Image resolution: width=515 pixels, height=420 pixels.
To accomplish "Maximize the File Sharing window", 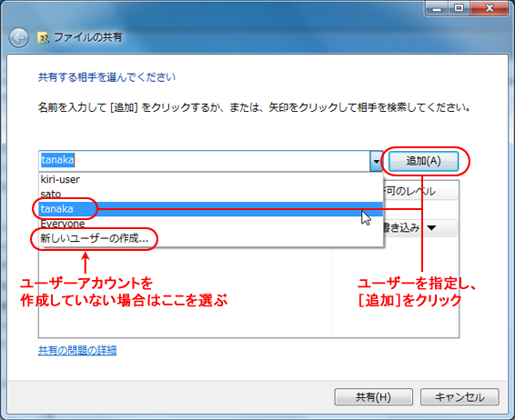I will pyautogui.click(x=459, y=8).
